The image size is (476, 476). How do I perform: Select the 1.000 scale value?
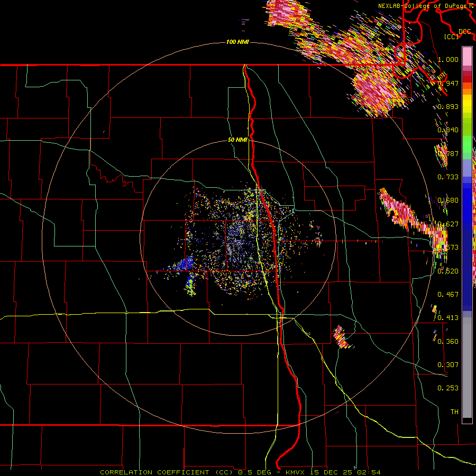pyautogui.click(x=448, y=59)
